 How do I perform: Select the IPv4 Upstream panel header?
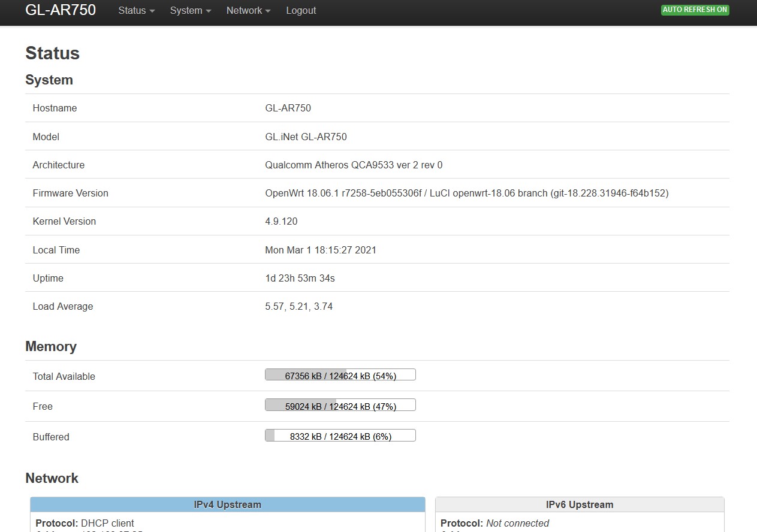click(227, 504)
